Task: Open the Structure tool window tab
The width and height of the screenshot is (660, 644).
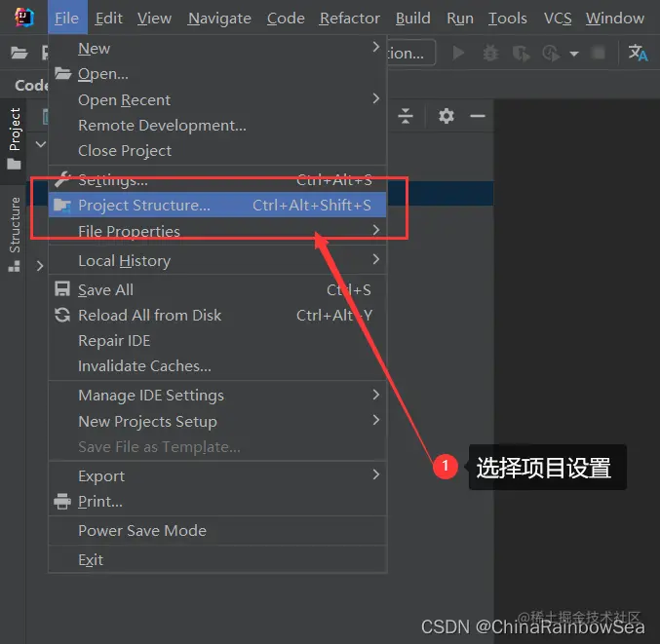Action: [14, 234]
